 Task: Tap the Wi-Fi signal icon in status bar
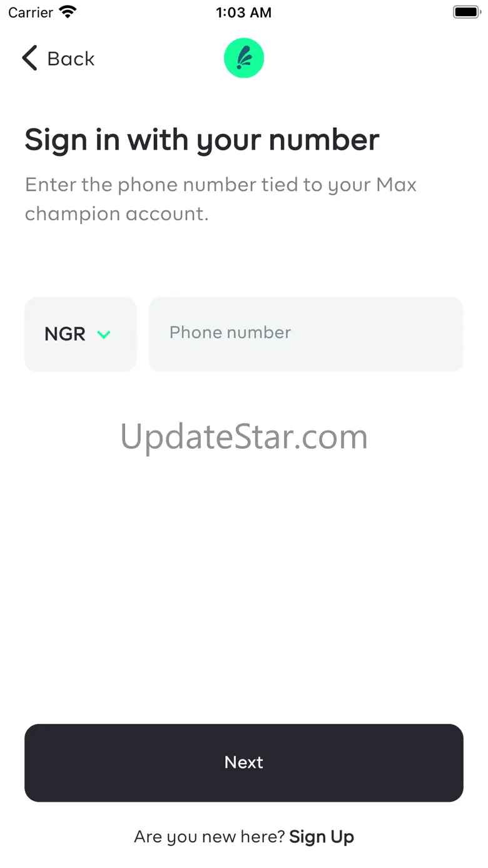point(67,12)
